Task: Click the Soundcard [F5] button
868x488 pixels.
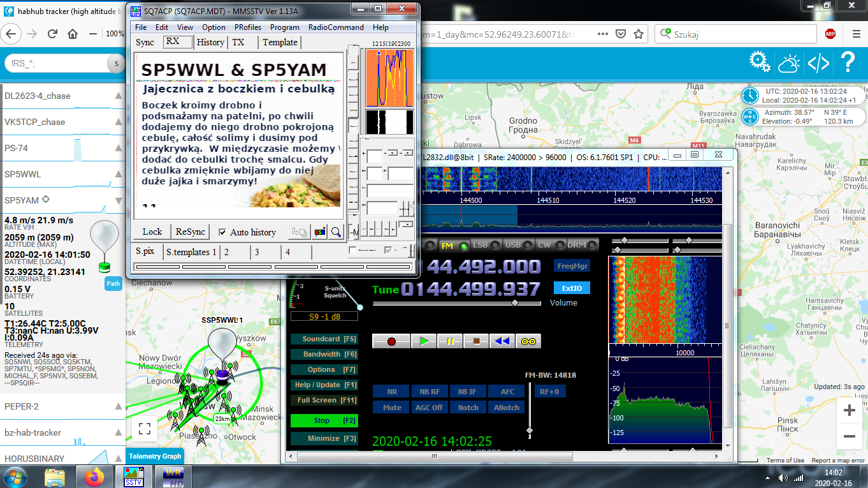Action: 323,339
